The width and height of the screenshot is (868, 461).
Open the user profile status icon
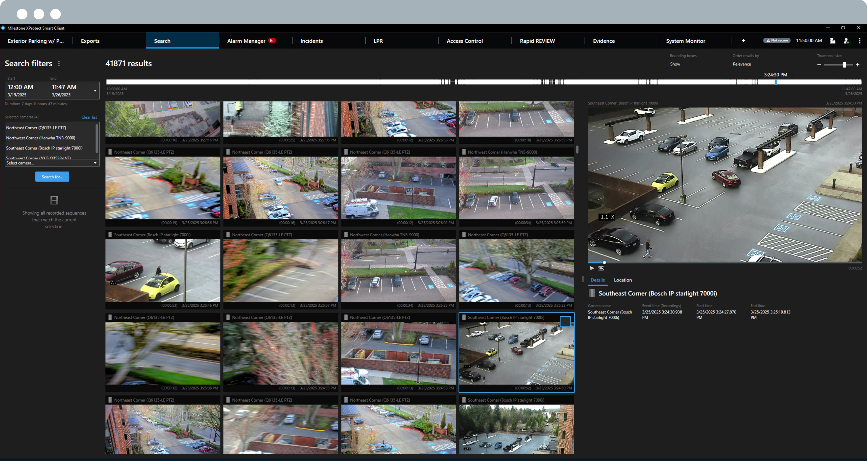tap(846, 41)
